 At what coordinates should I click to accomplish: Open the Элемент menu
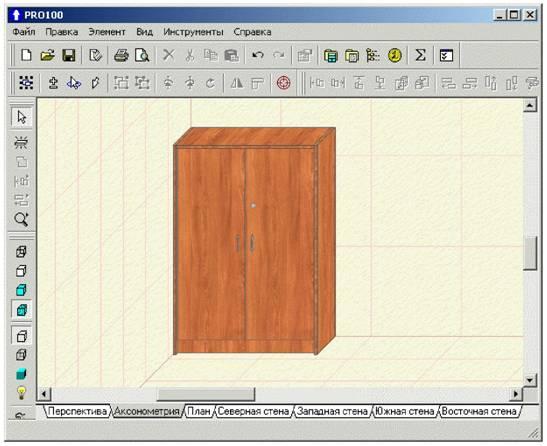[x=107, y=32]
